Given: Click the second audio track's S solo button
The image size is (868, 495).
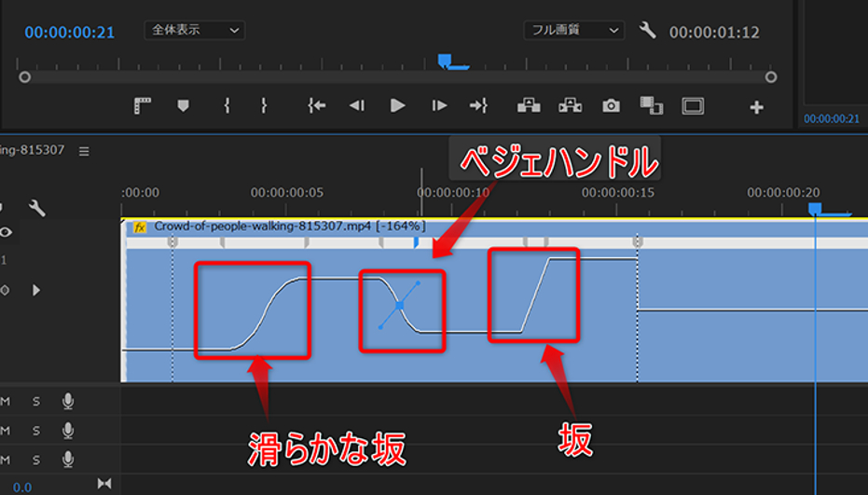Looking at the screenshot, I should coord(36,431).
